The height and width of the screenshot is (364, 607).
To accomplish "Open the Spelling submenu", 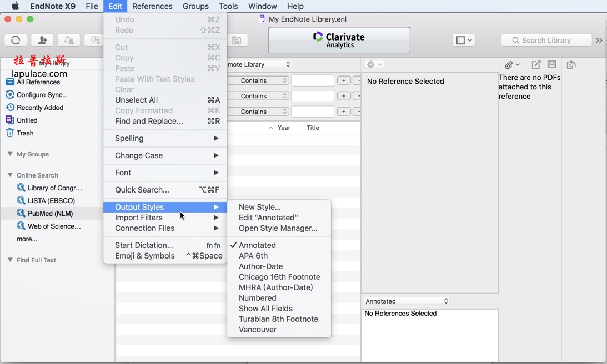I will point(165,138).
